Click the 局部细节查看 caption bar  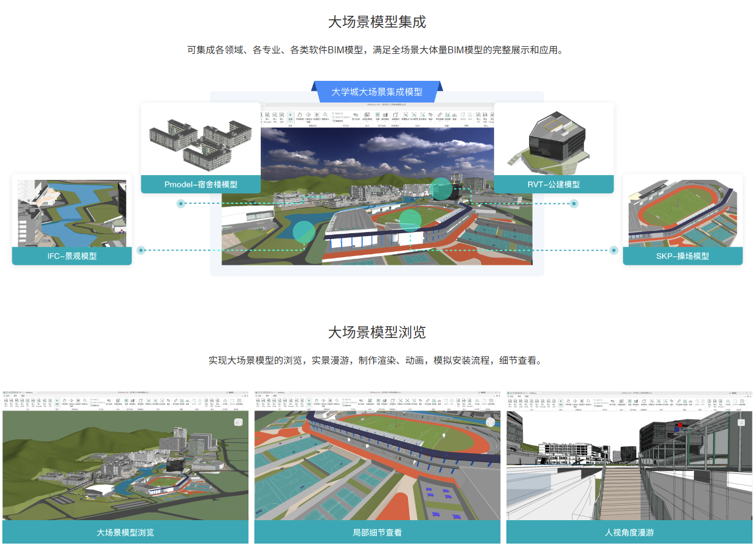point(377,532)
